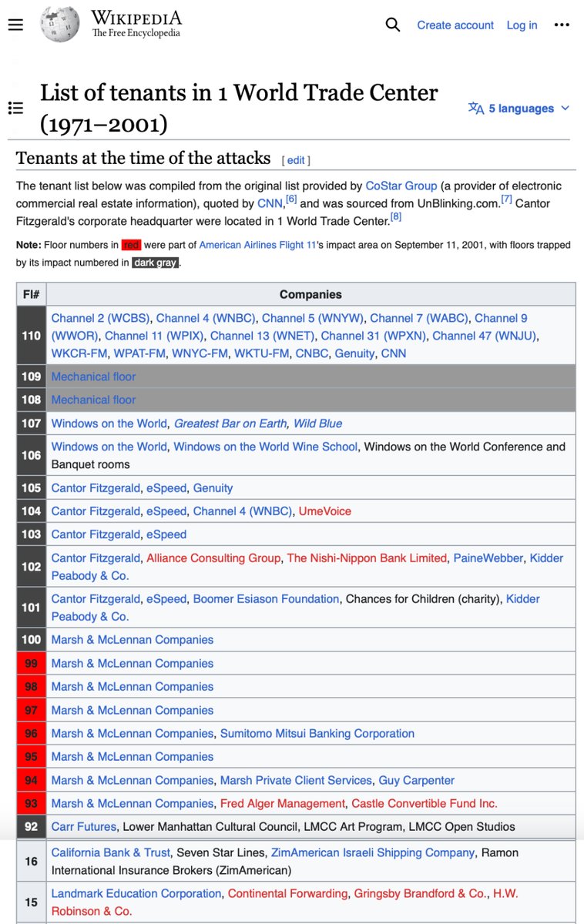Click the Create account link
The width and height of the screenshot is (584, 924).
point(455,25)
